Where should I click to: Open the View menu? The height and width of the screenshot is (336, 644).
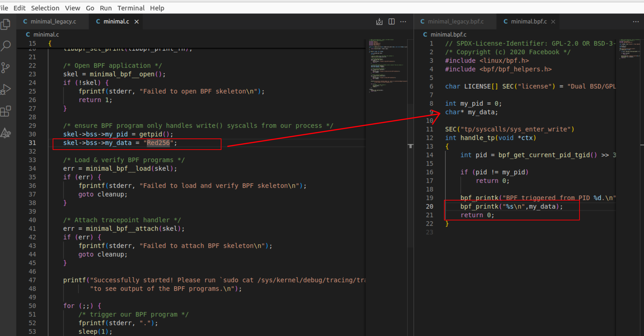[73, 8]
